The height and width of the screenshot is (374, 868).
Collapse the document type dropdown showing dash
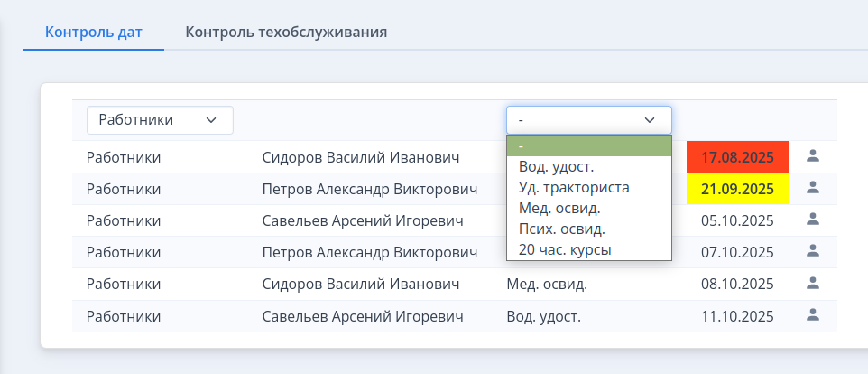[x=589, y=119]
